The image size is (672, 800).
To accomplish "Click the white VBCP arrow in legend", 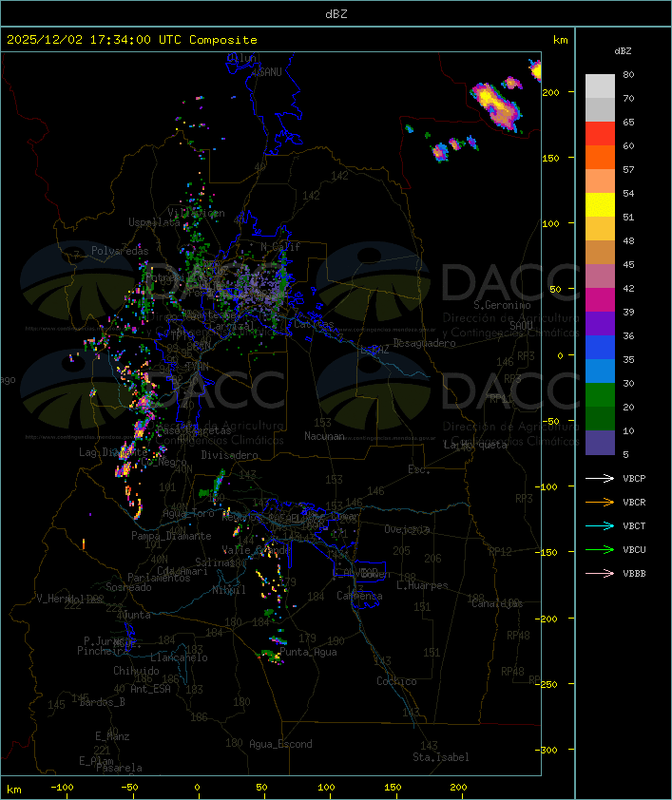I will coord(600,479).
